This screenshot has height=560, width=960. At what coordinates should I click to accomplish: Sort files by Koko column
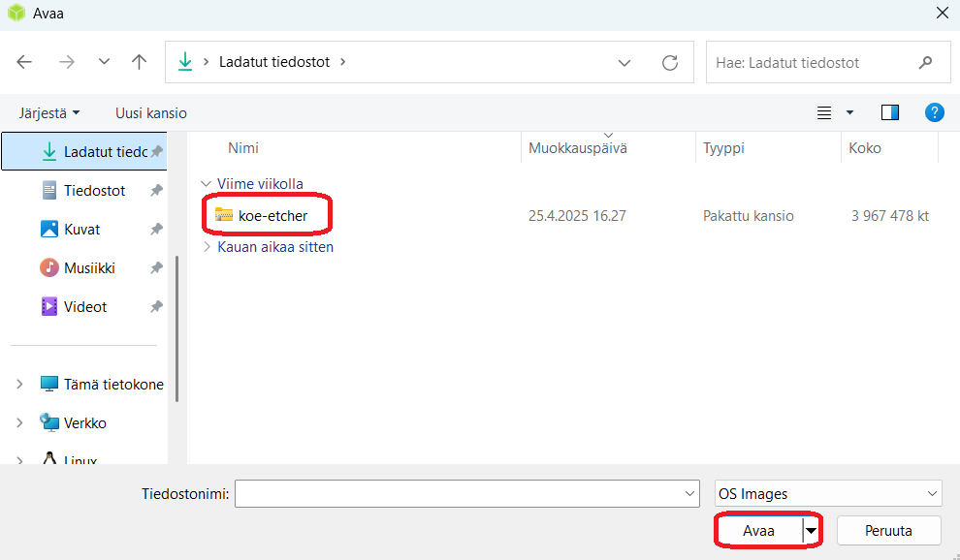(864, 148)
